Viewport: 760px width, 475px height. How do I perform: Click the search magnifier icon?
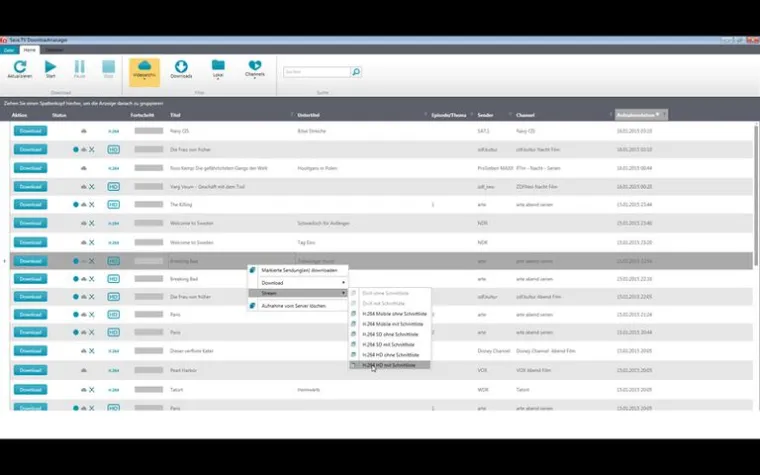point(355,72)
